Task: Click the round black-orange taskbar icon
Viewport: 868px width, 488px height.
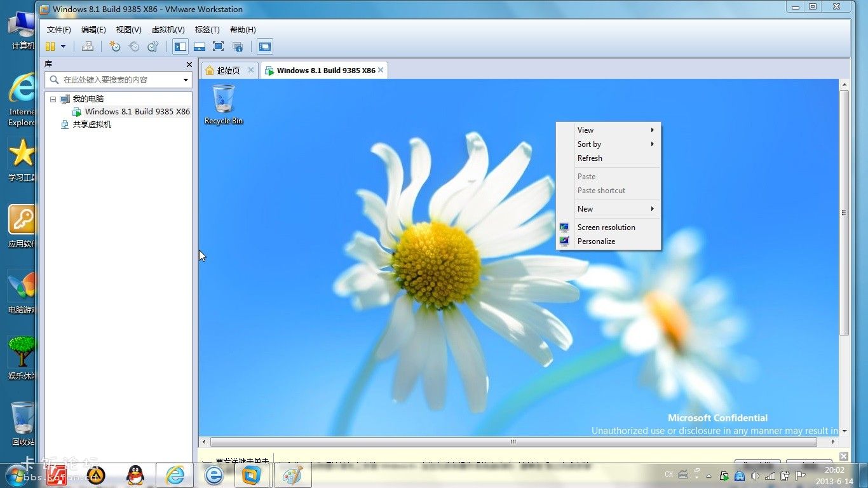Action: [x=95, y=475]
